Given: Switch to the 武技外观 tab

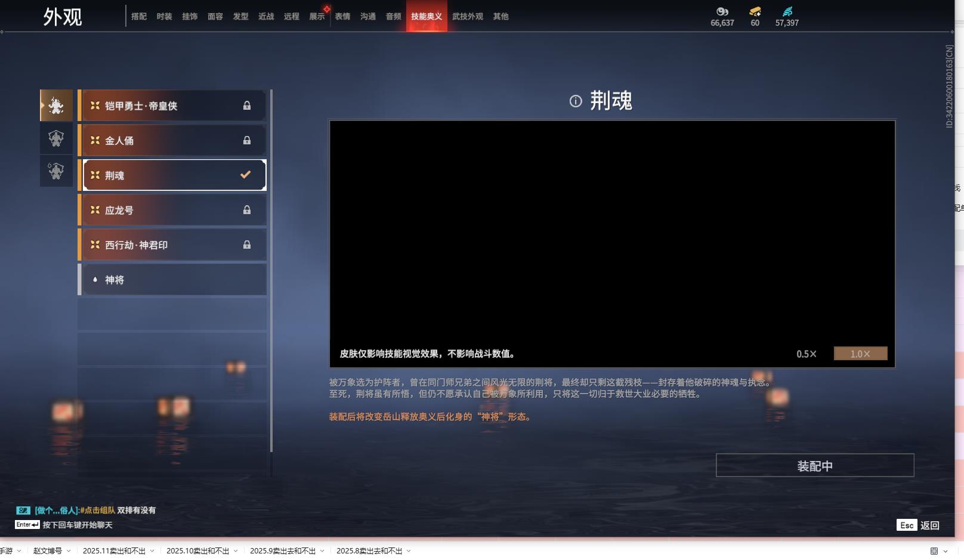Looking at the screenshot, I should coord(468,17).
